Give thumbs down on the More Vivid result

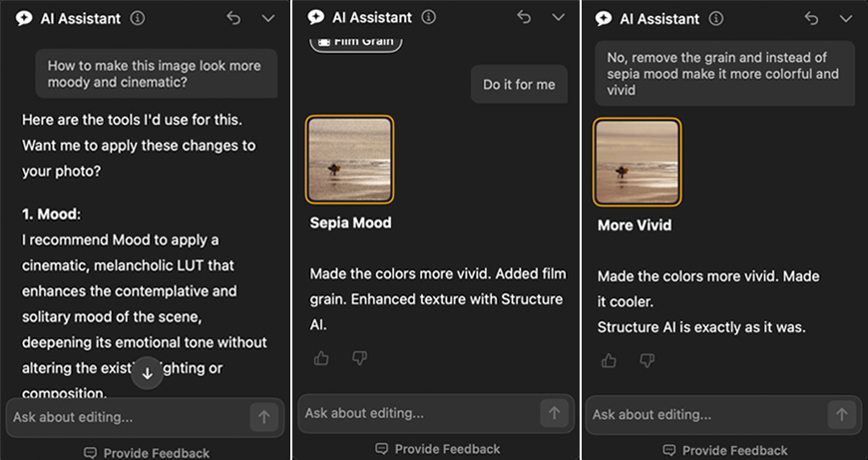(x=648, y=361)
